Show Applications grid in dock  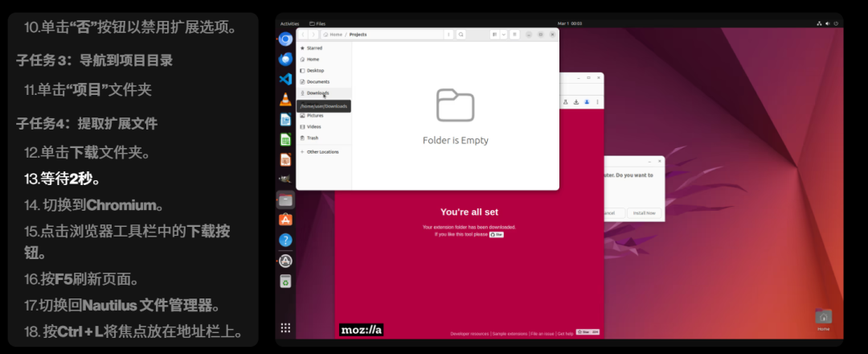point(285,328)
